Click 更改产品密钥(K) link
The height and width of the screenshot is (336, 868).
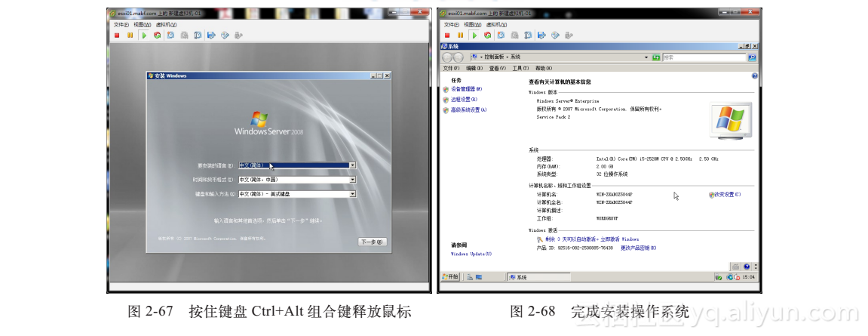pos(638,248)
